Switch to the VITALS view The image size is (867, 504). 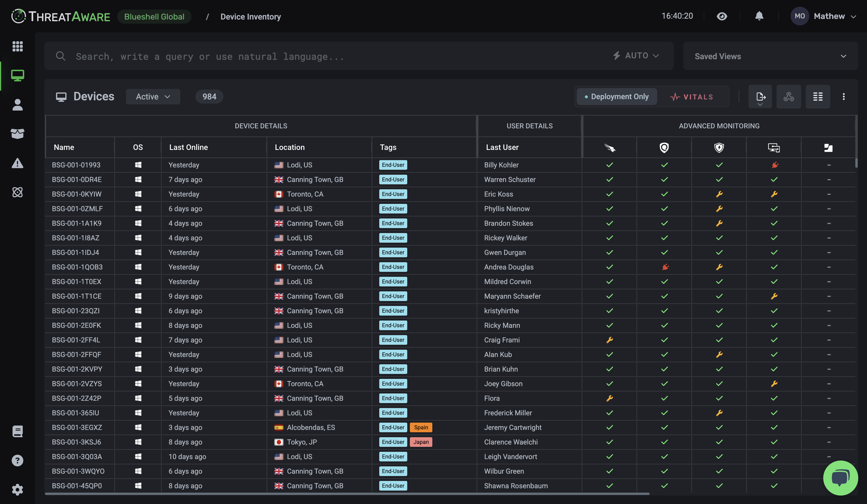[x=692, y=97]
